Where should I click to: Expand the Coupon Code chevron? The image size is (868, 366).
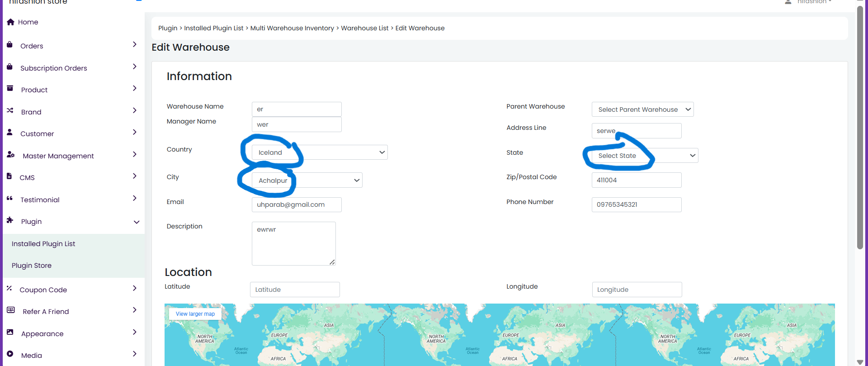(134, 288)
